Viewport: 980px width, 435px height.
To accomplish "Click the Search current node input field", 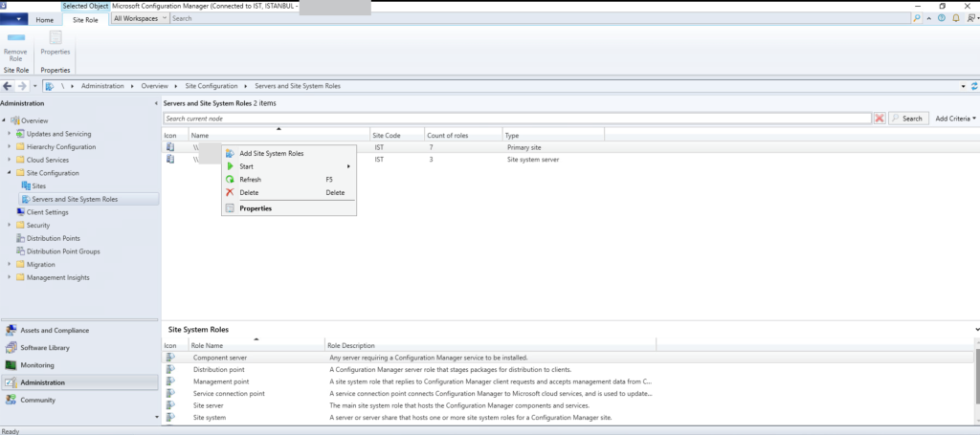I will [x=517, y=119].
